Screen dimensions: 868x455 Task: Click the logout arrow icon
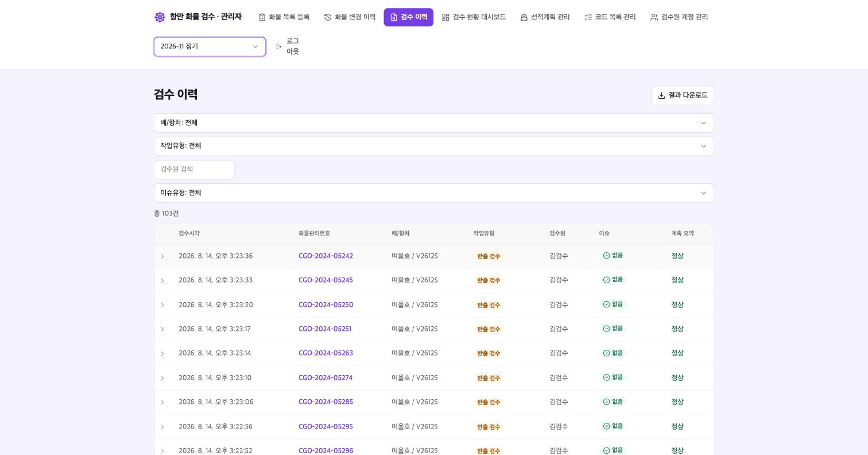[x=279, y=47]
